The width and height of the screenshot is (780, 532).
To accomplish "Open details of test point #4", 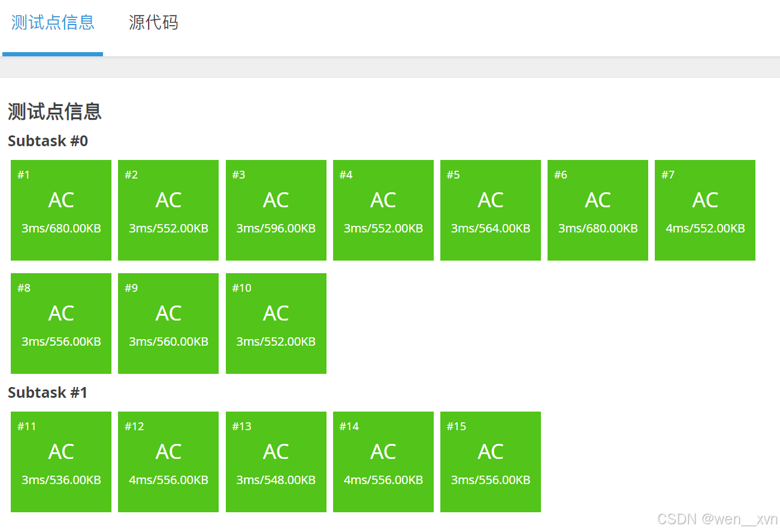I will 383,210.
